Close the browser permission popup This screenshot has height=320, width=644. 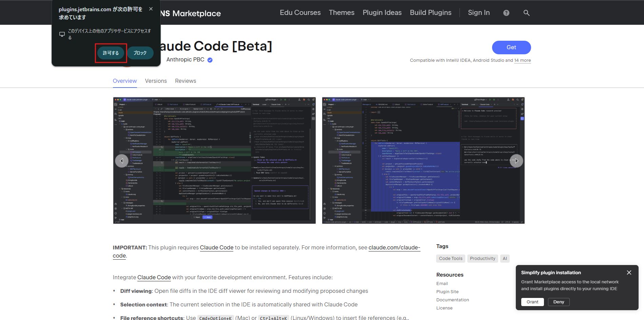click(151, 9)
